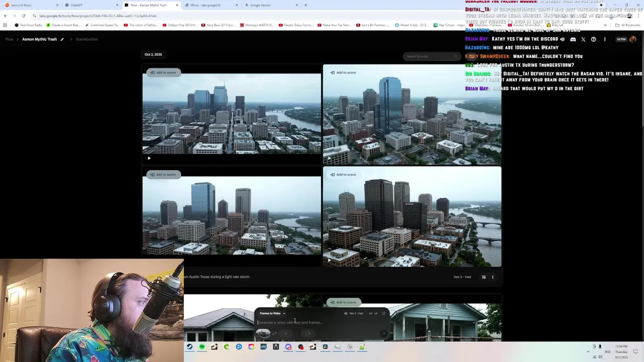Image resolution: width=644 pixels, height=362 pixels.
Task: Open the Combined Speed Te... bookmark
Action: (x=103, y=25)
